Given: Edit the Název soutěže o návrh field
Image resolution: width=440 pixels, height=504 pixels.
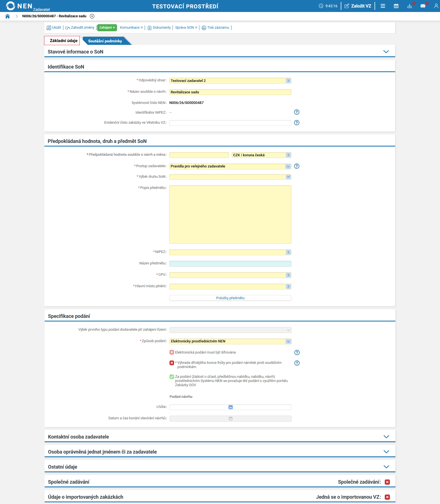Looking at the screenshot, I should 230,92.
